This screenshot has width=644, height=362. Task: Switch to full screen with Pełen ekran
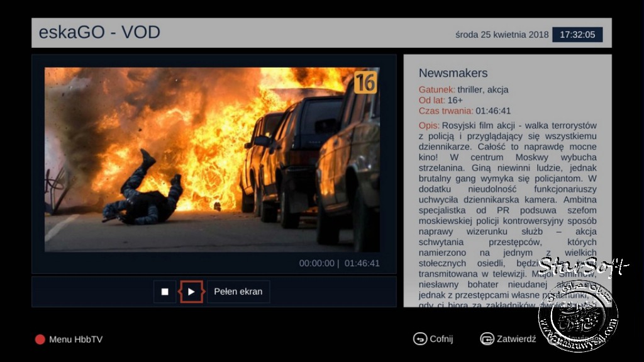click(x=238, y=291)
